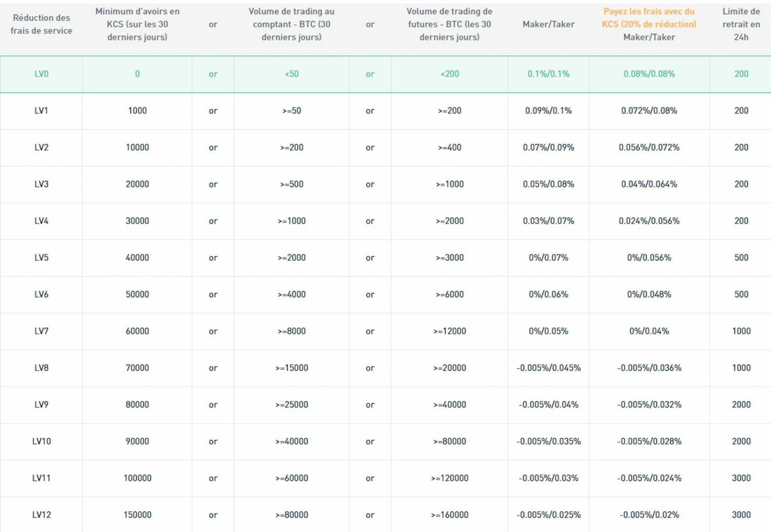
Task: Click the fee cell '0.05%/0.08%'
Action: pos(548,184)
